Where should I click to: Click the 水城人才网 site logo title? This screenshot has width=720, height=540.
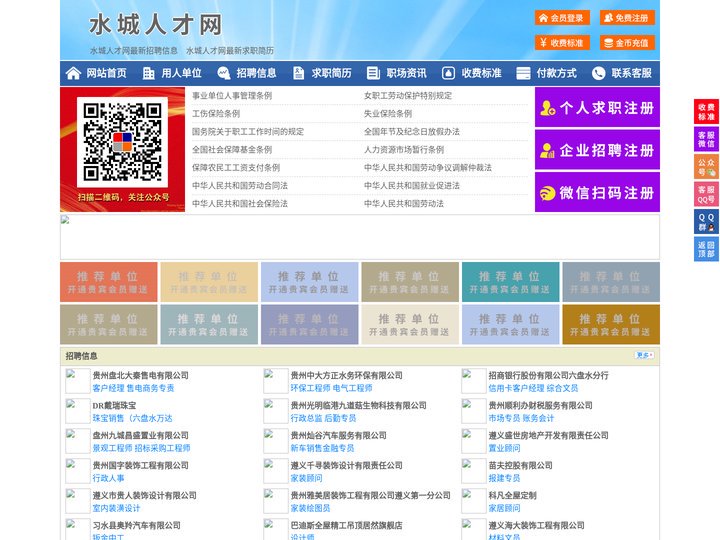(156, 25)
